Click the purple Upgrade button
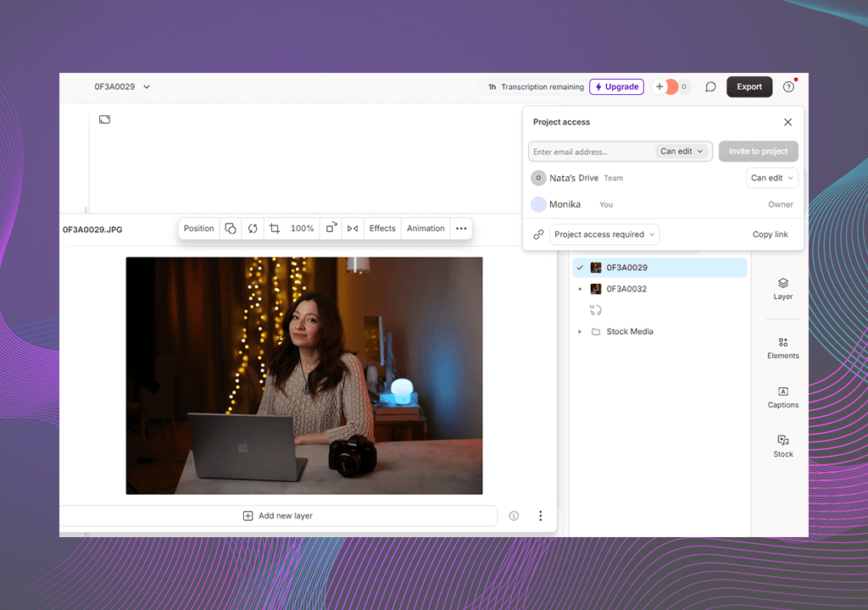 coord(616,87)
